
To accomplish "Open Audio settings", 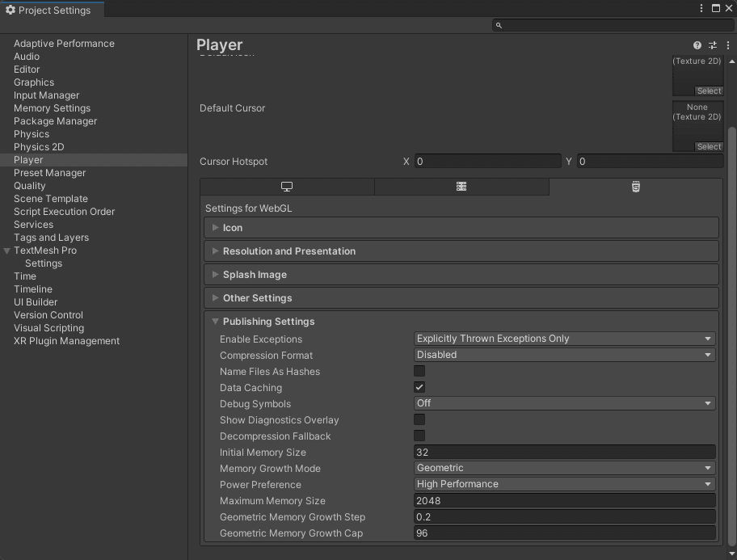I will click(x=27, y=57).
